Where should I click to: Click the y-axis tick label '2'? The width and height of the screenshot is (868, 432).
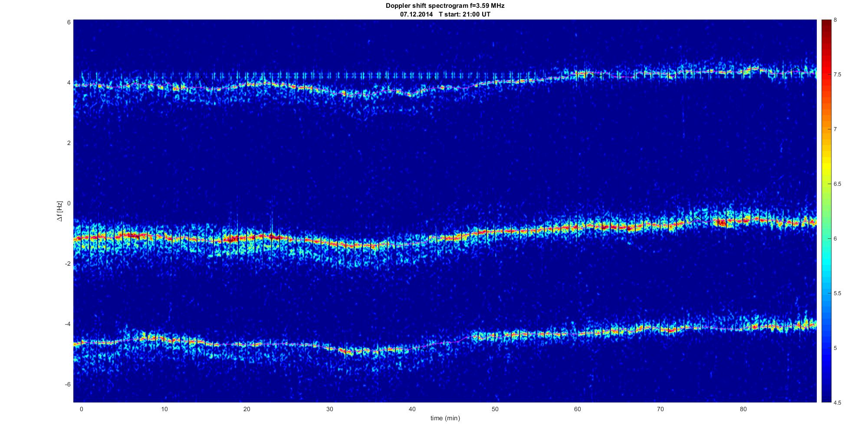point(69,143)
